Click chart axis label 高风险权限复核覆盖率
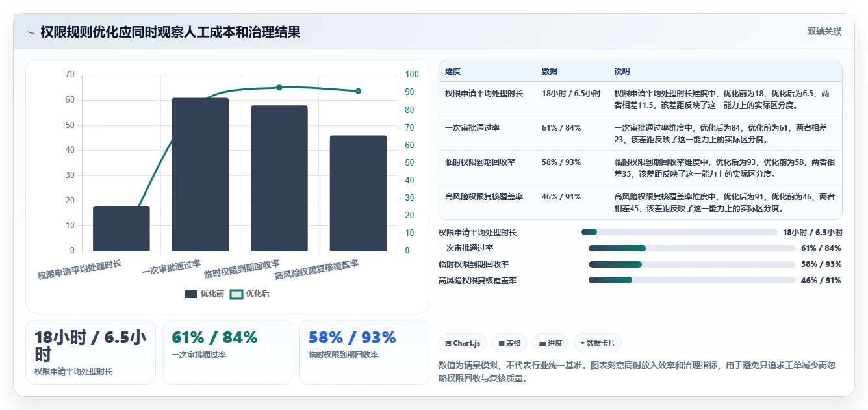The width and height of the screenshot is (868, 410). 317,270
